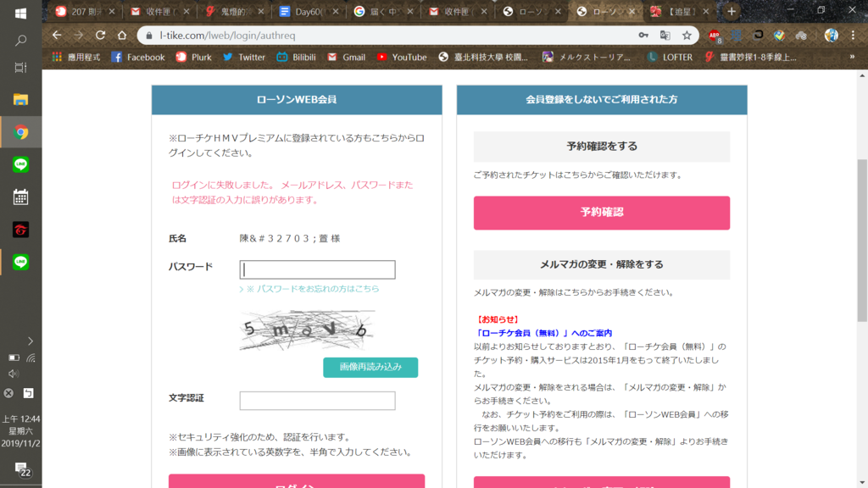Click the captcha image
This screenshot has width=868, height=488.
coord(307,330)
